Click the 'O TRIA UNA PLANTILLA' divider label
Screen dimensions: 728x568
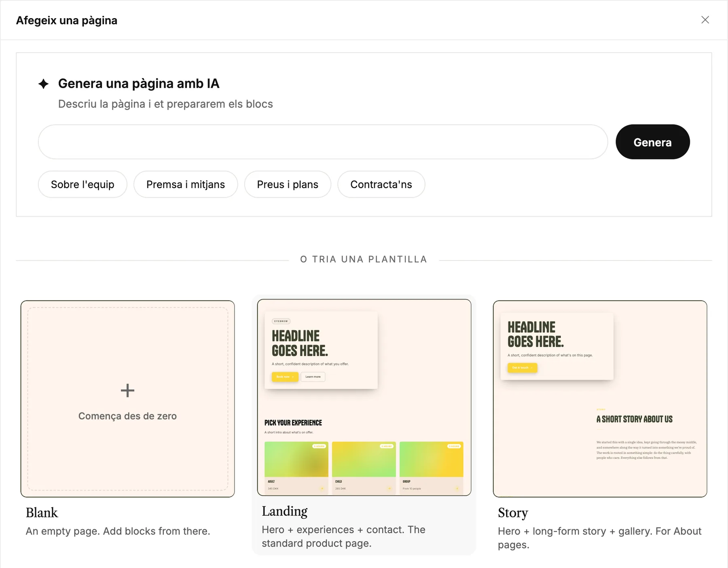click(x=364, y=259)
